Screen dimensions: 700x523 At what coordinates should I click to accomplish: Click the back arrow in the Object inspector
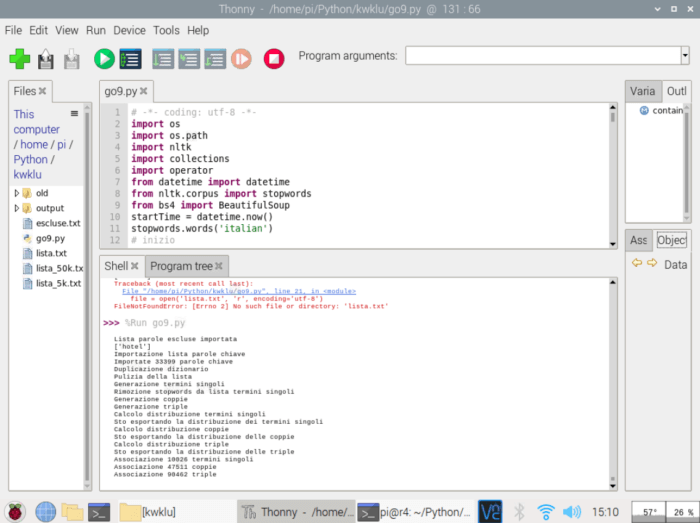click(636, 264)
